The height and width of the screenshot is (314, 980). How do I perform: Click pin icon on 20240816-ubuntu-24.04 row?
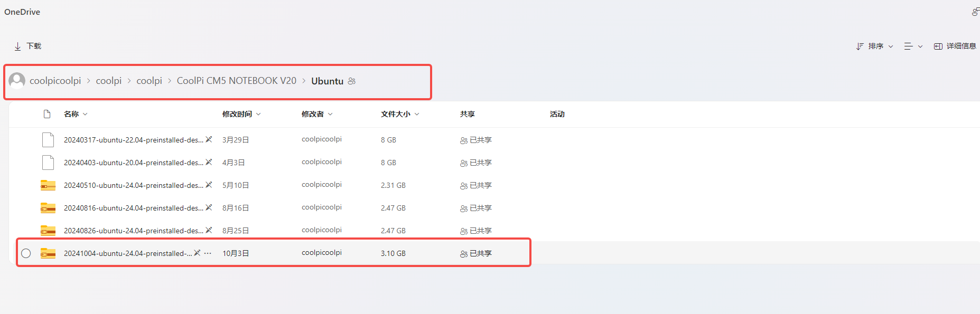[209, 207]
